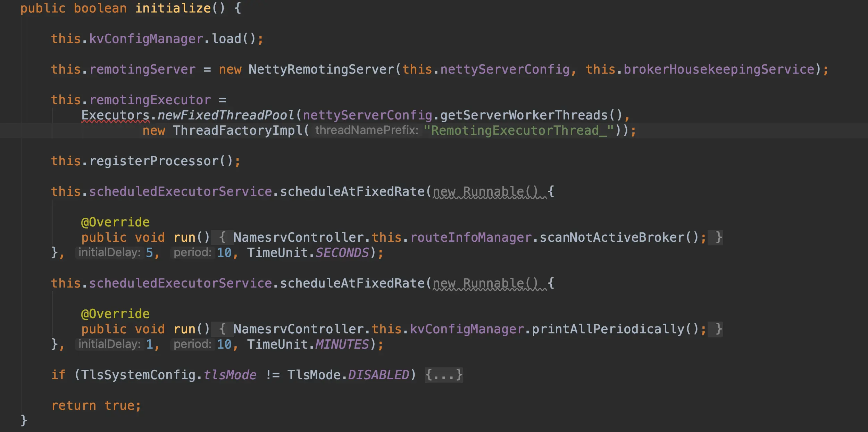Expand the collapsed {...} block after TlsMode.DISABLED
The image size is (868, 432).
click(x=444, y=375)
